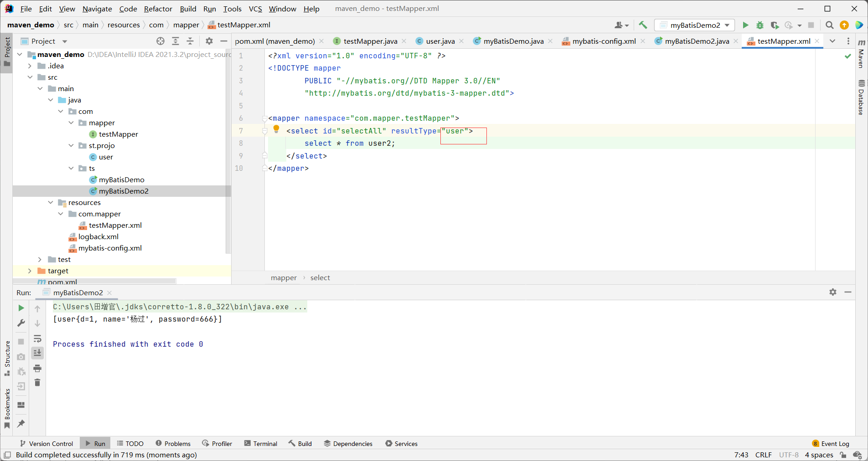Toggle tool window bars icon in status bar corner

tap(7, 455)
